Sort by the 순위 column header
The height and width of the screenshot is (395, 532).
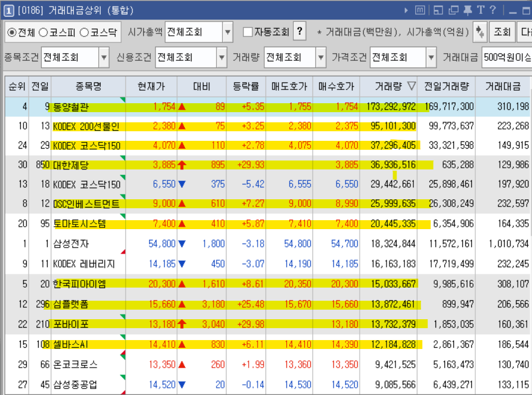coord(17,87)
